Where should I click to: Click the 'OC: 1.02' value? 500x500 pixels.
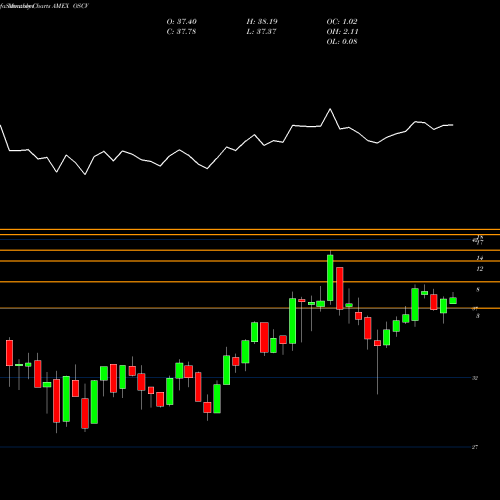pyautogui.click(x=342, y=22)
